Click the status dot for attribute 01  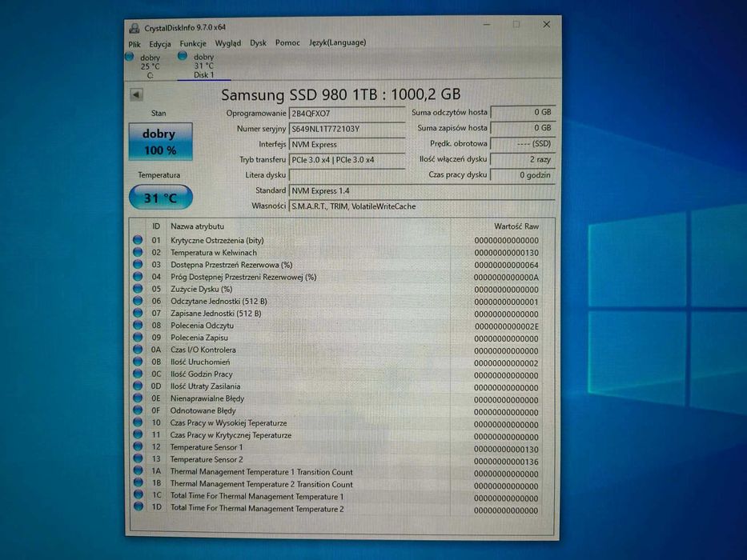coord(138,239)
